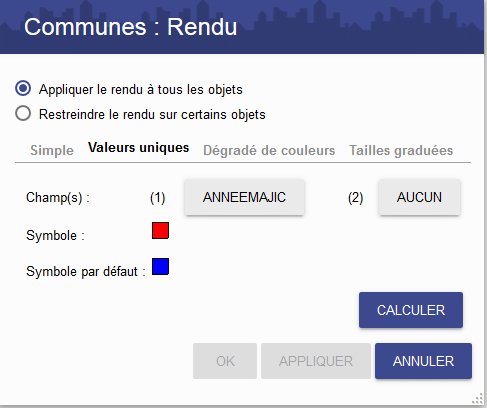Choose second field via AUCUN button

tap(419, 197)
